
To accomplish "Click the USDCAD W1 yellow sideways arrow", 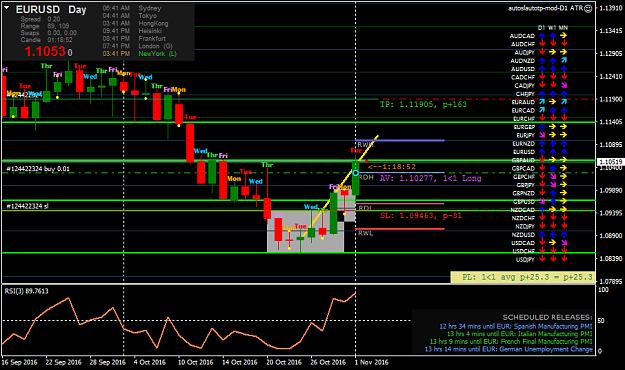I will [x=552, y=243].
